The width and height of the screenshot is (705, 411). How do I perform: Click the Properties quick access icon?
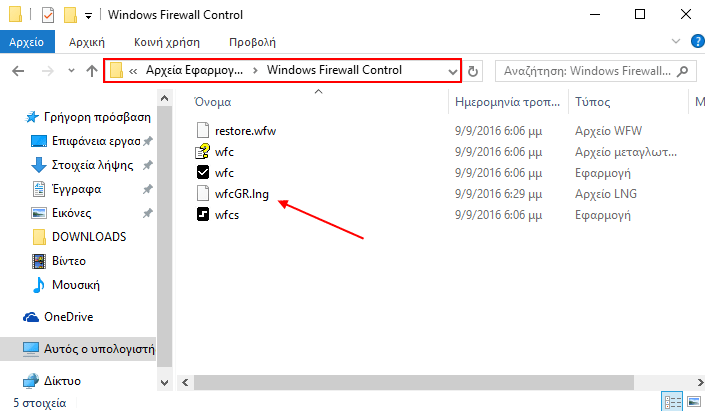pos(48,15)
